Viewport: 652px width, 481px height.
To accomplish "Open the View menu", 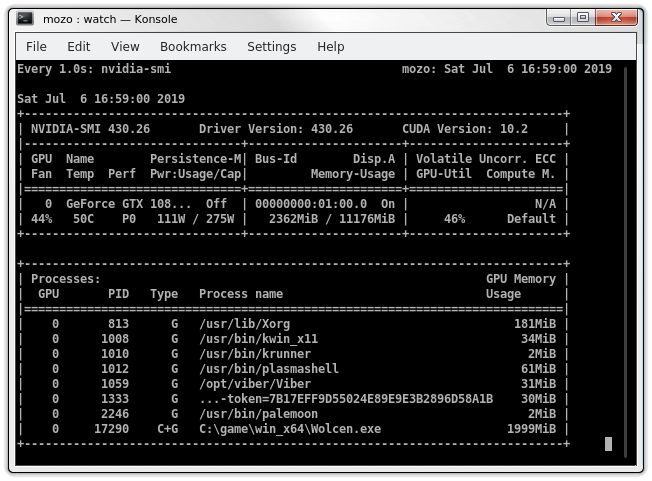I will pos(125,47).
